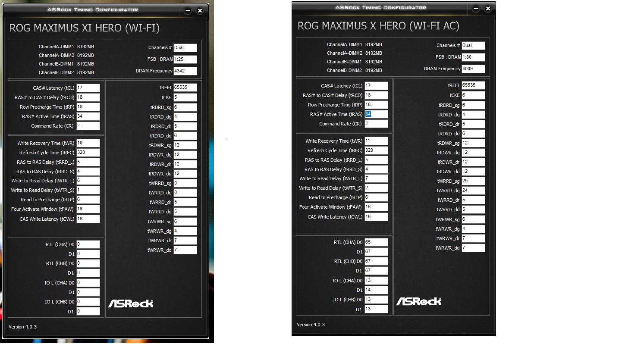Click Version 4.0.3 text in X HERO window
This screenshot has height=344, width=644.
[311, 325]
